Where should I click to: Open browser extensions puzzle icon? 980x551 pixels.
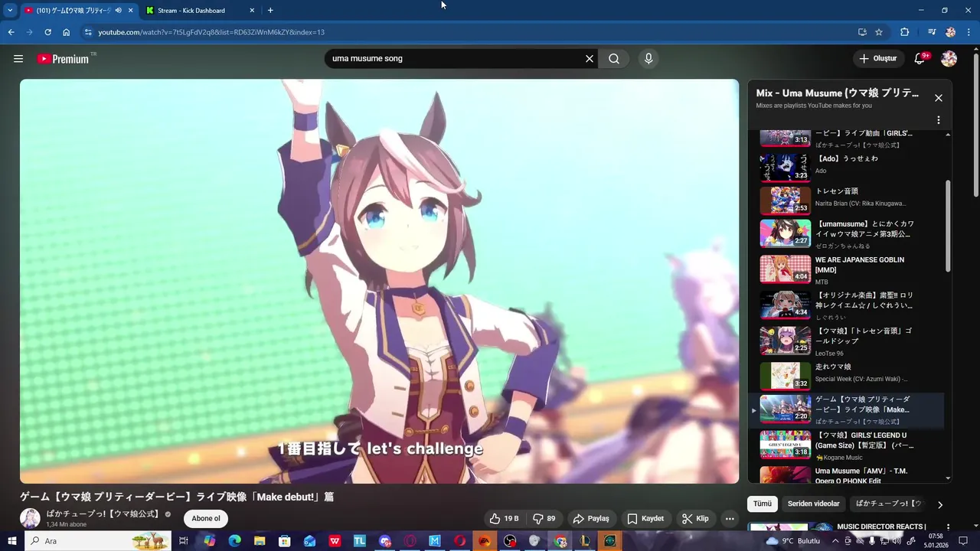[x=904, y=32]
